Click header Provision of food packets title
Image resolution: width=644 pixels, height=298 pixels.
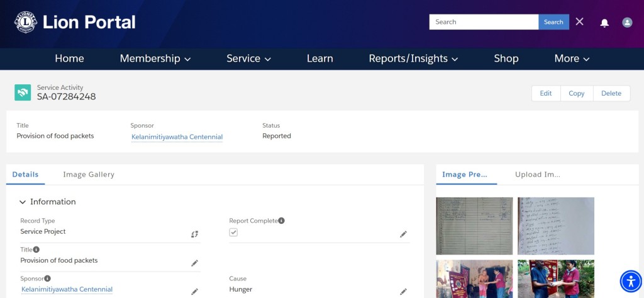pos(55,136)
